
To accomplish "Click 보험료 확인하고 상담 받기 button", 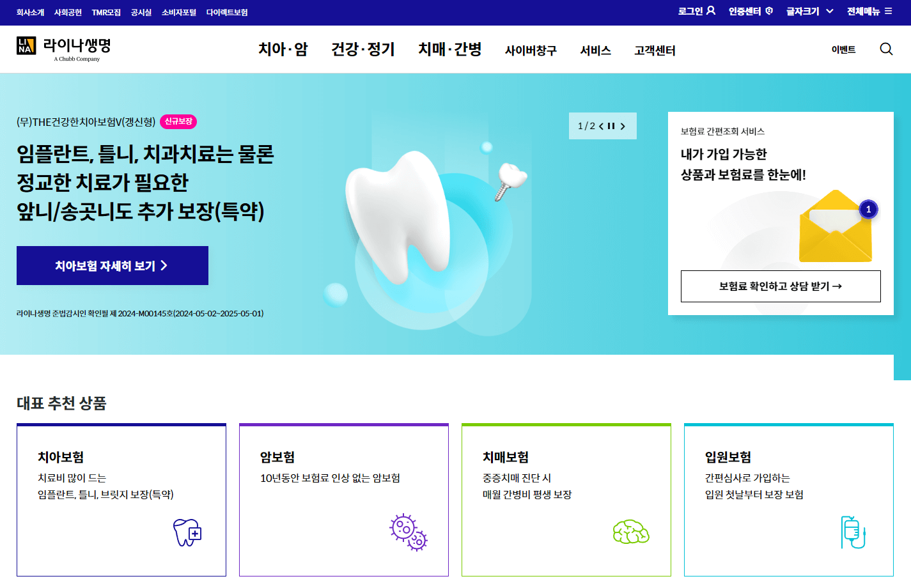I will [x=781, y=286].
